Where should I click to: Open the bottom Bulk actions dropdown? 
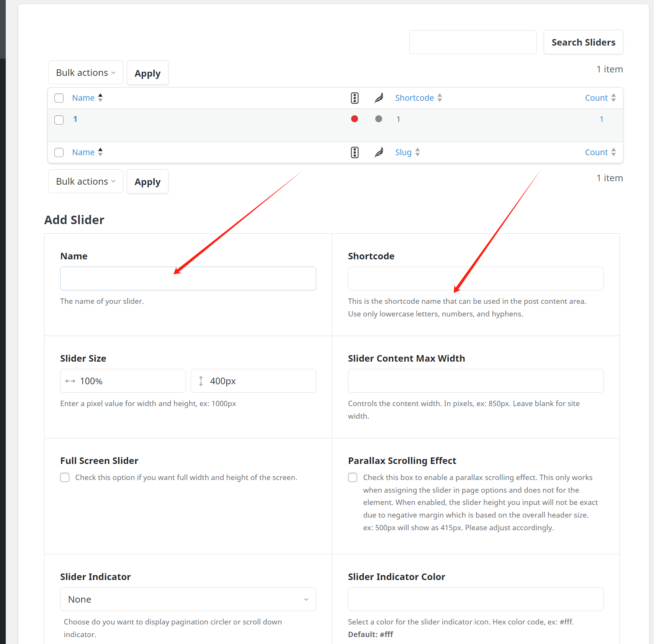(85, 181)
